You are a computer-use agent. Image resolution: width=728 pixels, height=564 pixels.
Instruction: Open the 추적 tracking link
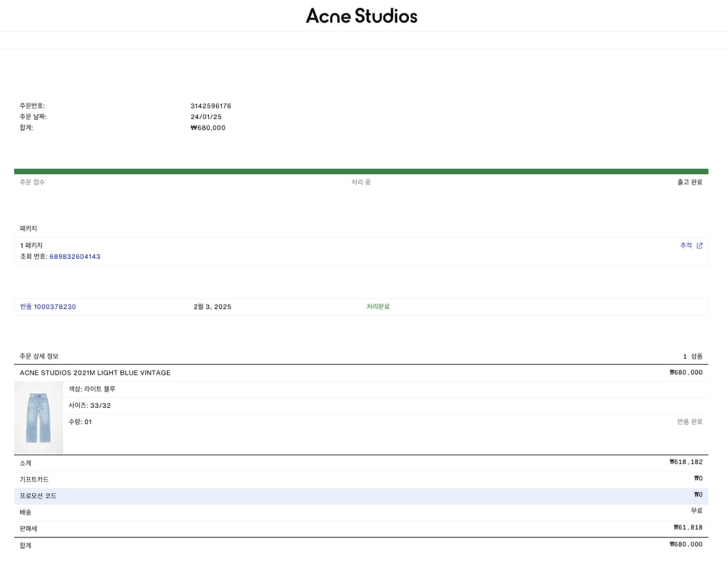pyautogui.click(x=686, y=245)
